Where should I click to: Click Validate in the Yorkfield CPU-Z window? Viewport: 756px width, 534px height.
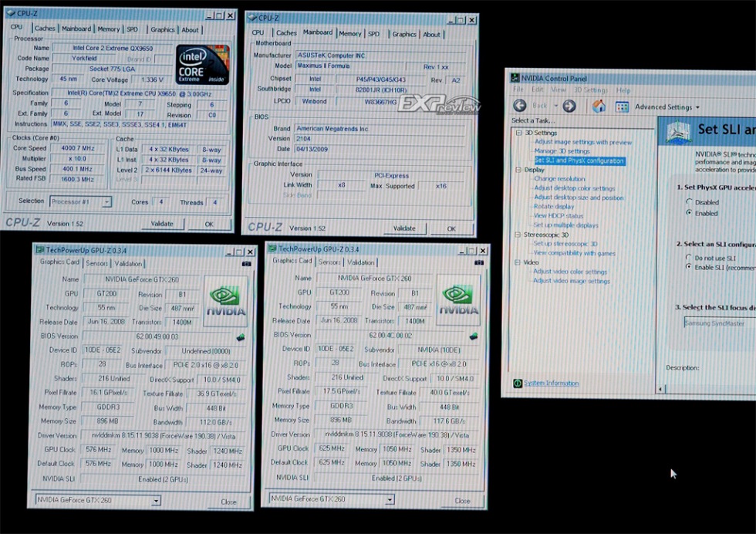click(162, 224)
